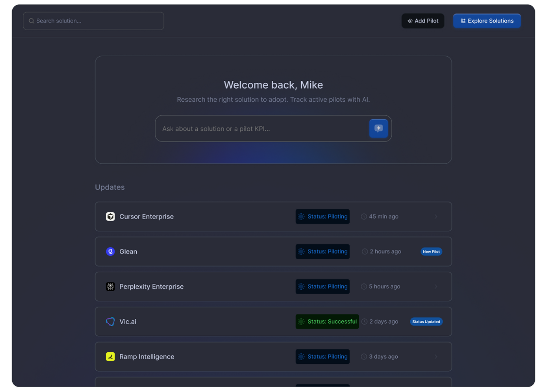This screenshot has width=547, height=392.
Task: Click the Welcome back, Mike heading
Action: (x=273, y=85)
